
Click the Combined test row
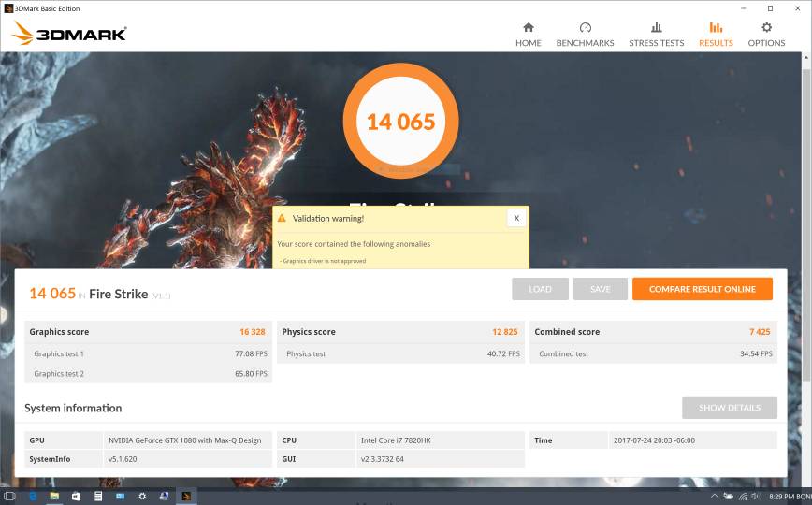tap(654, 353)
